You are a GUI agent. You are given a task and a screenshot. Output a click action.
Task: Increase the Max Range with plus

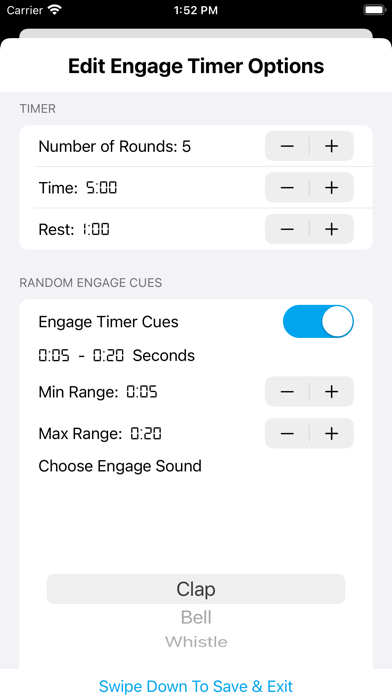(332, 433)
